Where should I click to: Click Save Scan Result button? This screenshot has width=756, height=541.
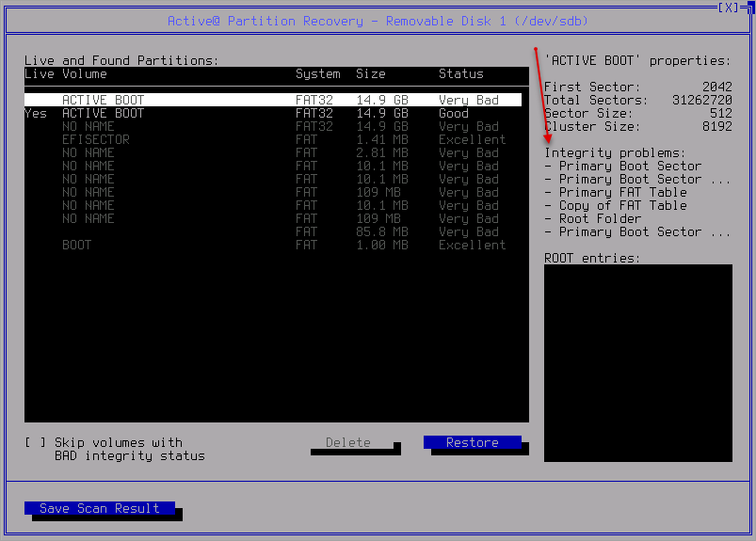tap(99, 508)
